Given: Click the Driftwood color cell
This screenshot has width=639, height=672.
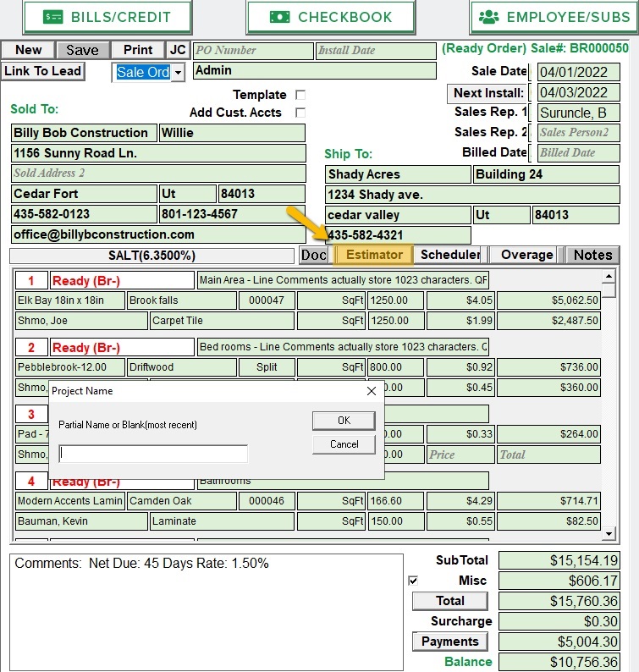Looking at the screenshot, I should click(182, 367).
